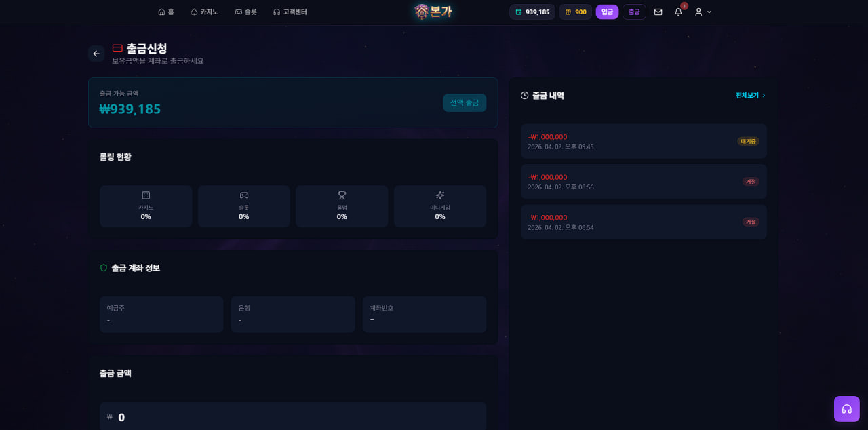Screen dimensions: 868x430
Task: Select the 슬롯 gamepad rolling card
Action: (243, 206)
